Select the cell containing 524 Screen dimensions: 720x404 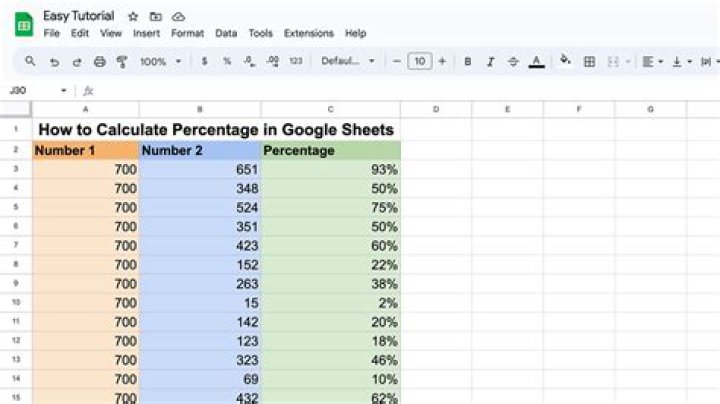click(x=200, y=208)
